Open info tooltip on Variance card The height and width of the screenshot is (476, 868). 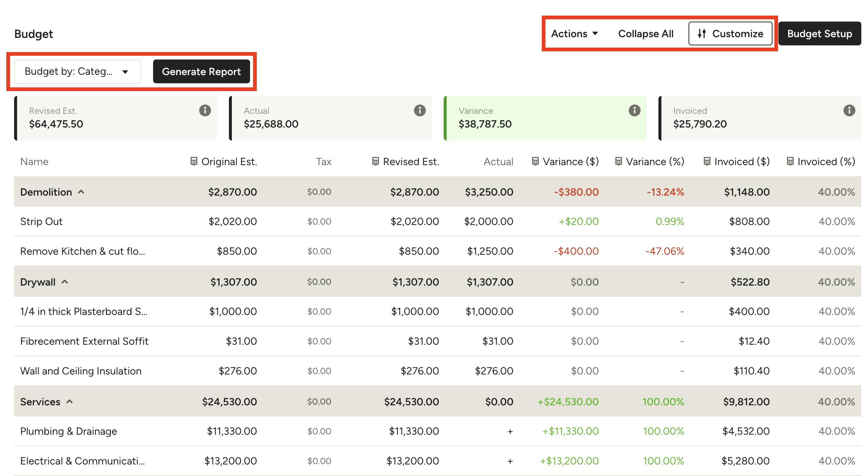(634, 110)
